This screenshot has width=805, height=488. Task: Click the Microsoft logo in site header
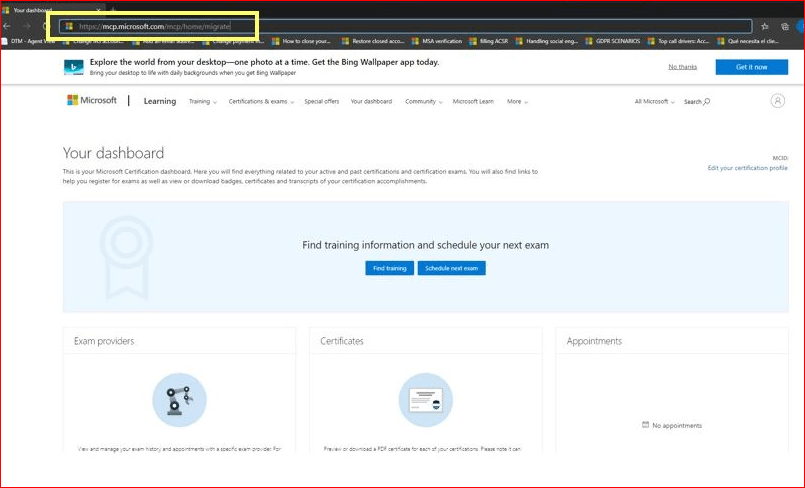pyautogui.click(x=92, y=100)
